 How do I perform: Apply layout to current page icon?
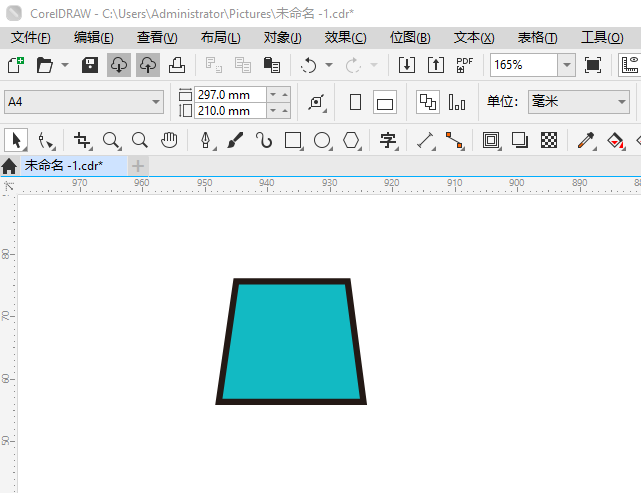[457, 102]
